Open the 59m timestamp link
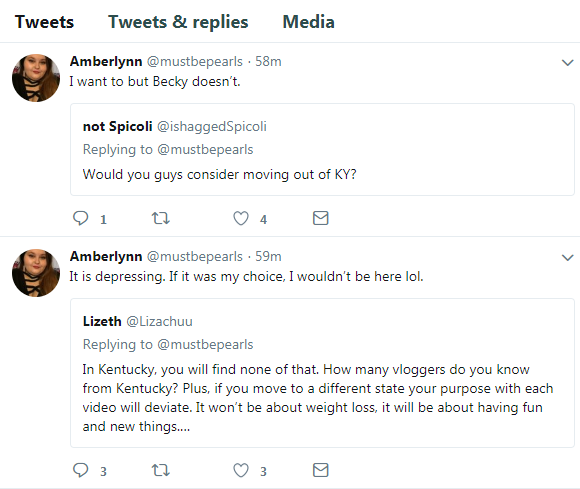 (x=268, y=256)
